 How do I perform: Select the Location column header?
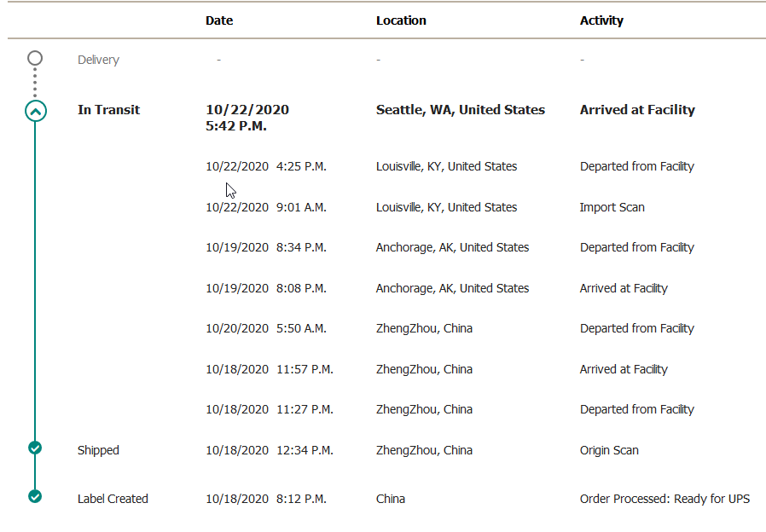point(401,20)
